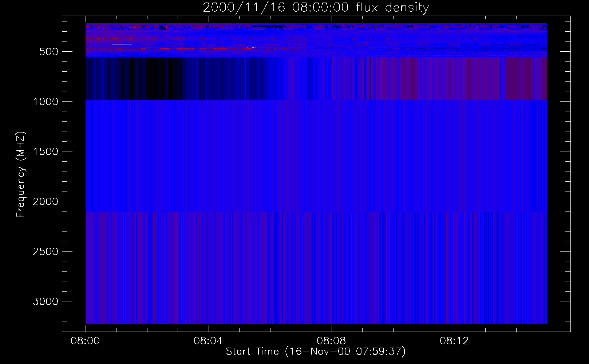Click the 'Start Time (16-Nov-00 07:59:37)' axis label
589x364 pixels.
point(316,352)
